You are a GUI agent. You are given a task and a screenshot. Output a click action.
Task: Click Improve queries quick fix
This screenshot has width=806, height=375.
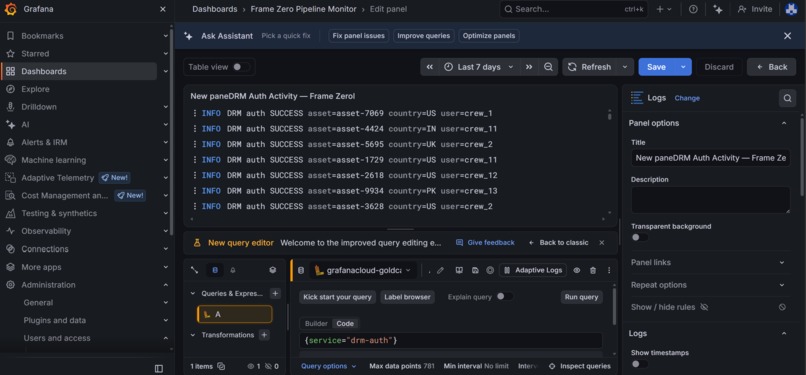point(424,36)
